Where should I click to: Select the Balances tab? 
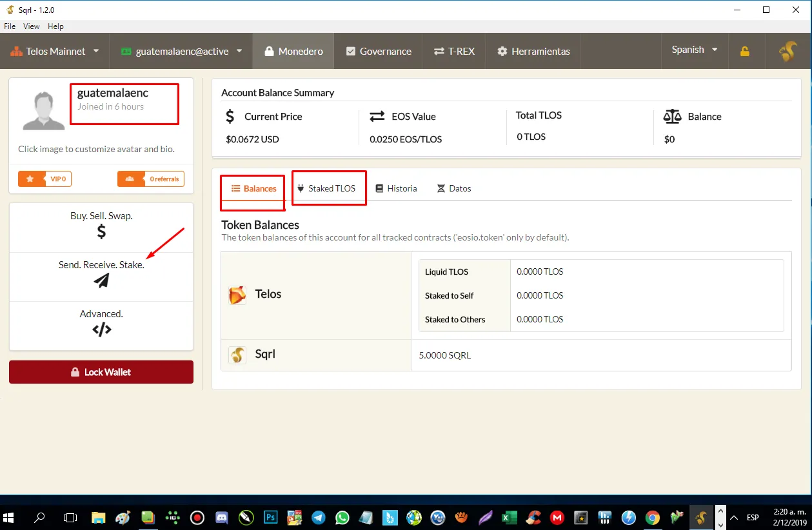tap(253, 189)
